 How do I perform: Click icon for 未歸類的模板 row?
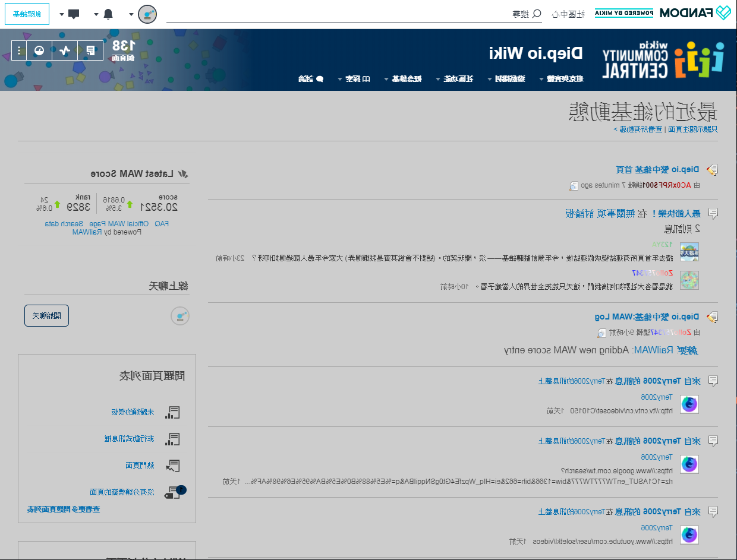172,412
